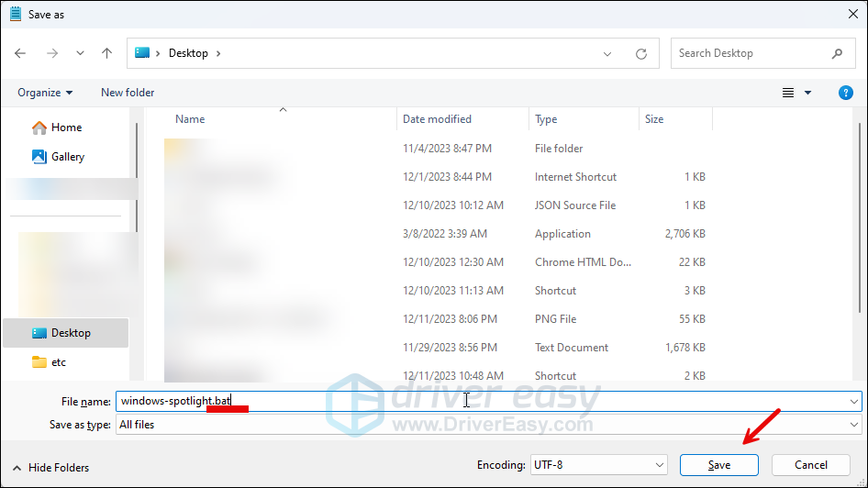Click the Forward navigation arrow

[x=52, y=53]
